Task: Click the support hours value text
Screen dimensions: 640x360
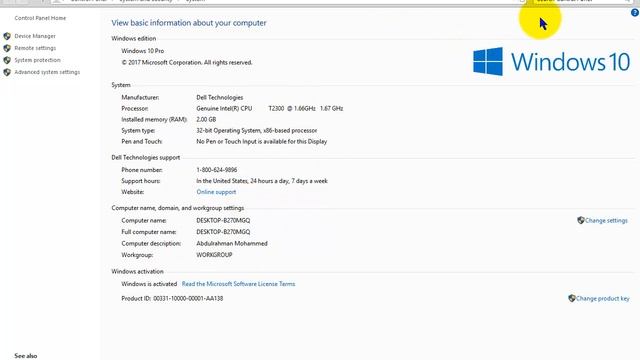Action: click(262, 181)
